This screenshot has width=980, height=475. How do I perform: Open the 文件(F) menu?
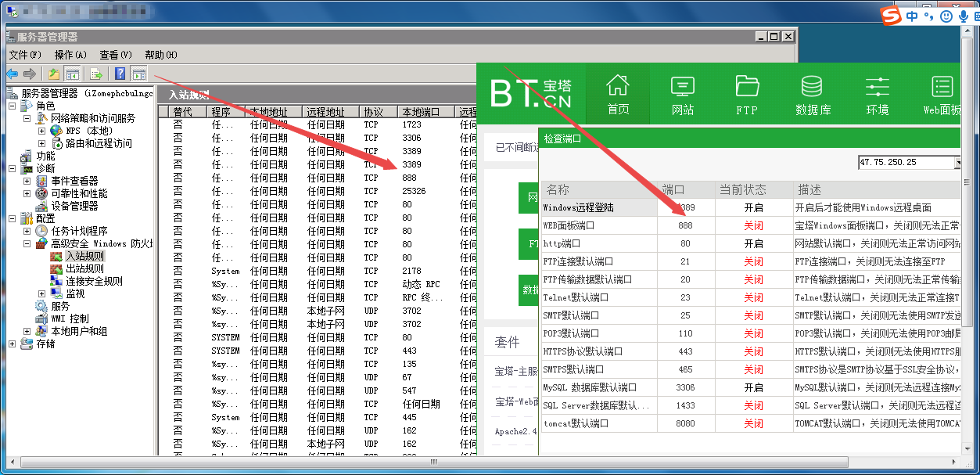[x=25, y=55]
